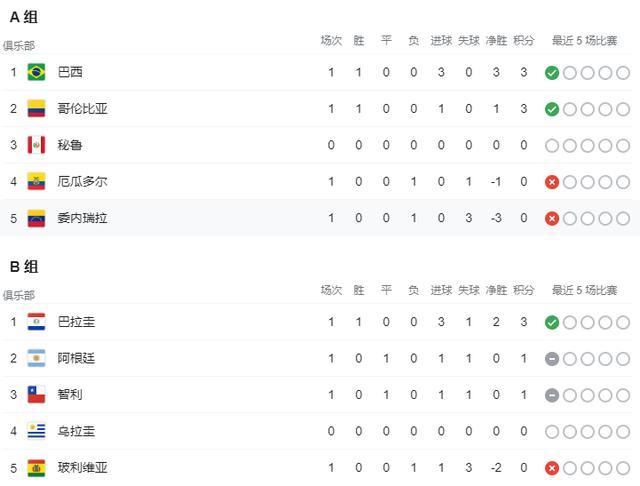This screenshot has width=640, height=486.
Task: Open the 巴西 team link
Action: pos(71,72)
